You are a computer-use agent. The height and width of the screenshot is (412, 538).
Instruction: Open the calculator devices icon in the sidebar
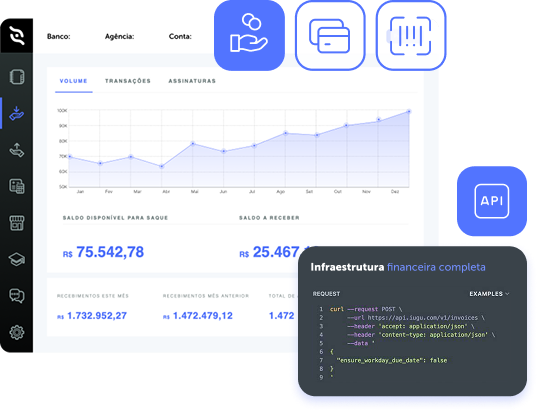click(17, 186)
